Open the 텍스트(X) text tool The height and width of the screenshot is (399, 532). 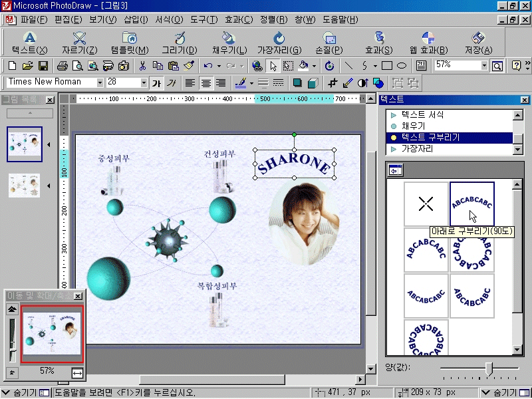(30, 43)
